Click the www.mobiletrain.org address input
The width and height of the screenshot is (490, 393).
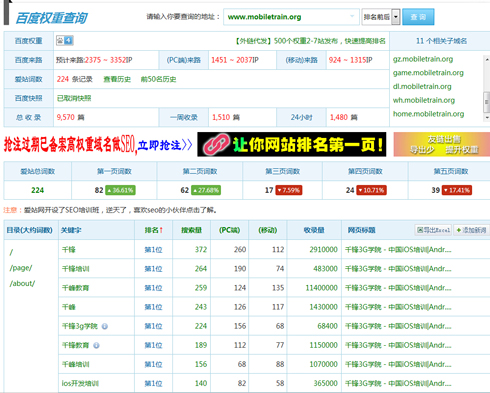291,17
